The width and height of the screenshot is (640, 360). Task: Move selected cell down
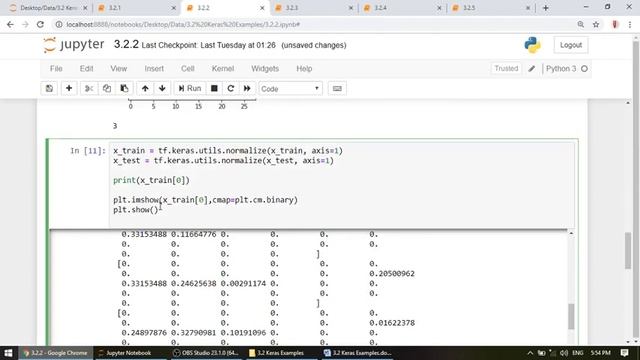(x=162, y=89)
